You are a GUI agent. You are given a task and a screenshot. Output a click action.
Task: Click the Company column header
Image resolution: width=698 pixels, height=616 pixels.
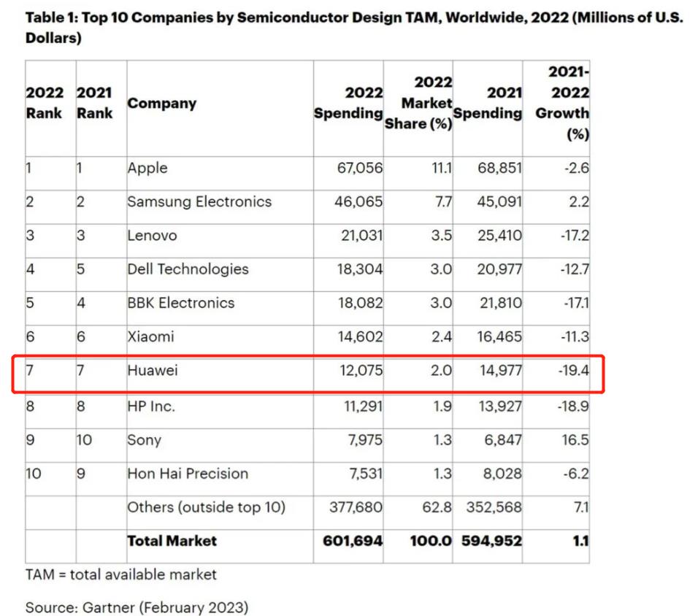pyautogui.click(x=161, y=103)
